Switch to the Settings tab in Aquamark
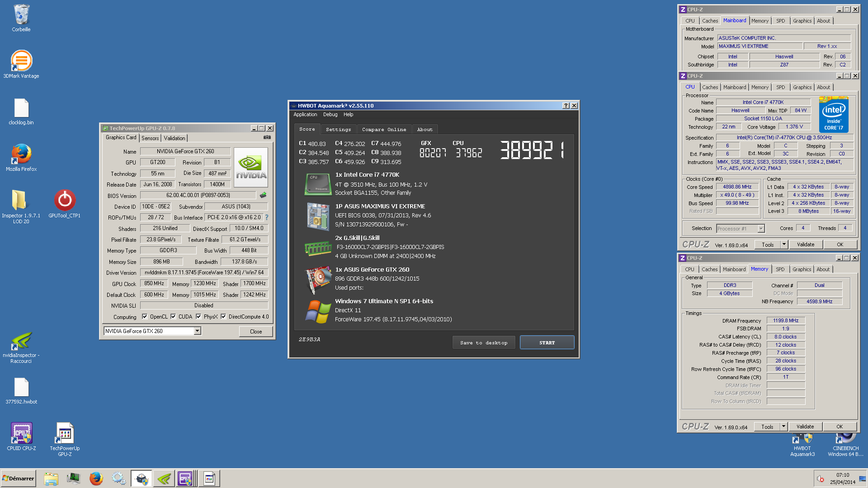 [338, 130]
